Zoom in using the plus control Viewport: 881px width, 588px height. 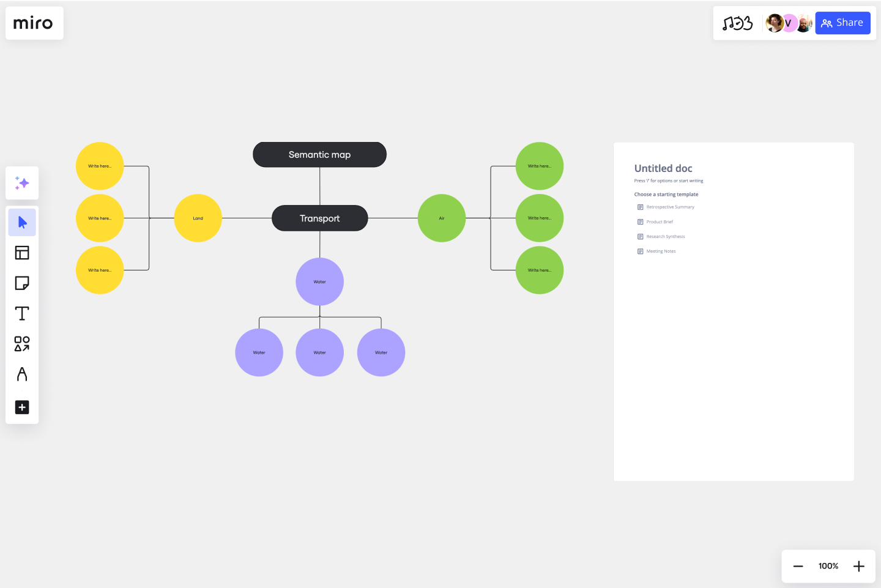(858, 566)
